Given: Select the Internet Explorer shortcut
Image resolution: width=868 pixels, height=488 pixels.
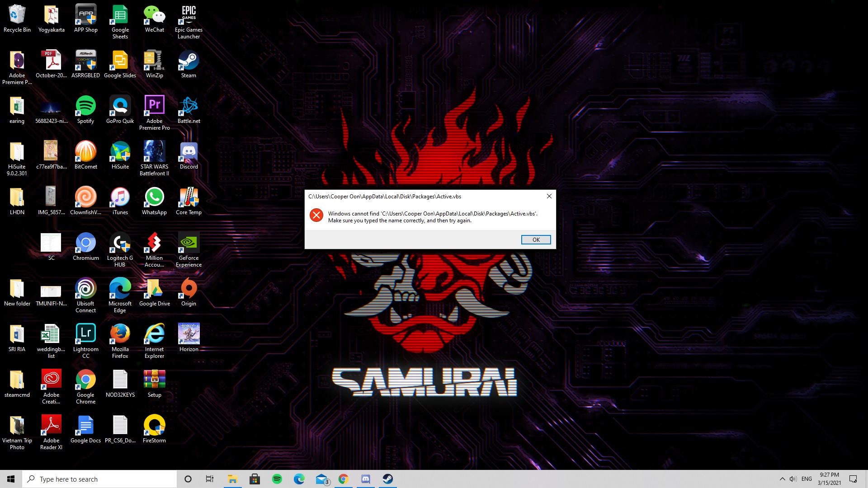Looking at the screenshot, I should (x=154, y=342).
